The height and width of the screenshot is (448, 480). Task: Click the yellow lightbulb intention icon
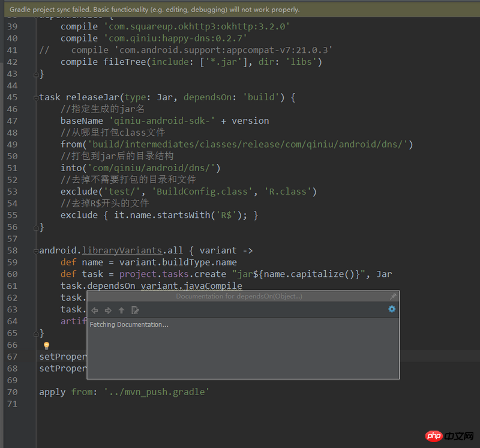tap(46, 346)
